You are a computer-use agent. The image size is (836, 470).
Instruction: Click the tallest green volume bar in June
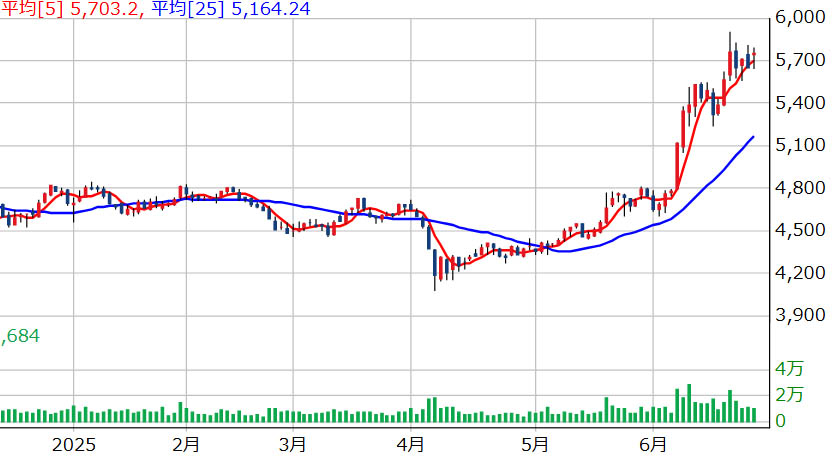coord(689,403)
